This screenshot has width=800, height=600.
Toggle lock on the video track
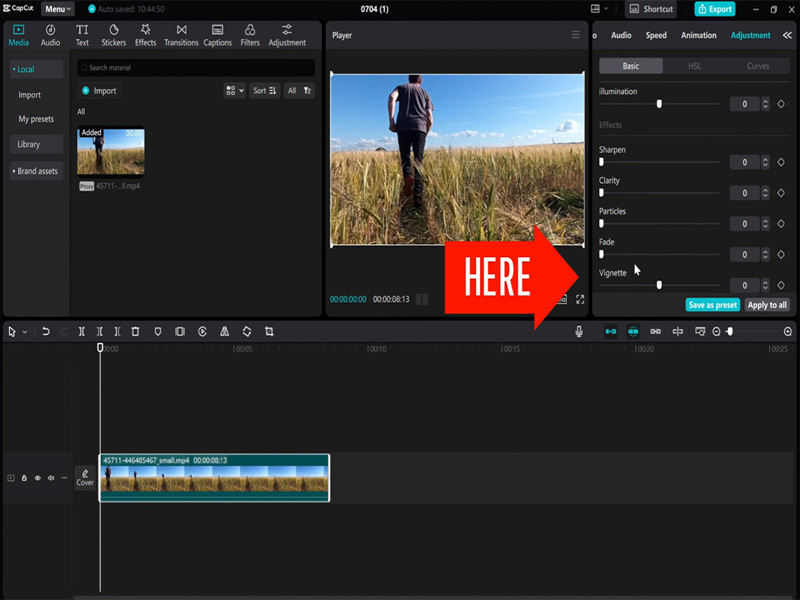(x=22, y=477)
